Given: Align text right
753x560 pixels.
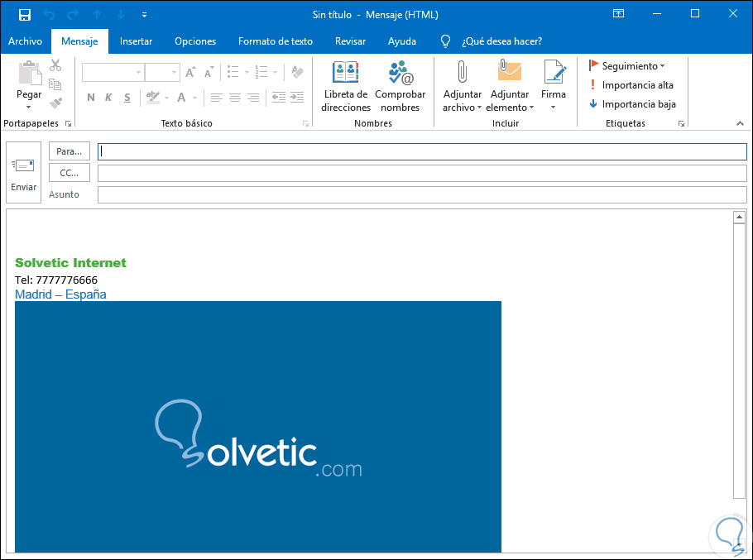Looking at the screenshot, I should point(253,98).
